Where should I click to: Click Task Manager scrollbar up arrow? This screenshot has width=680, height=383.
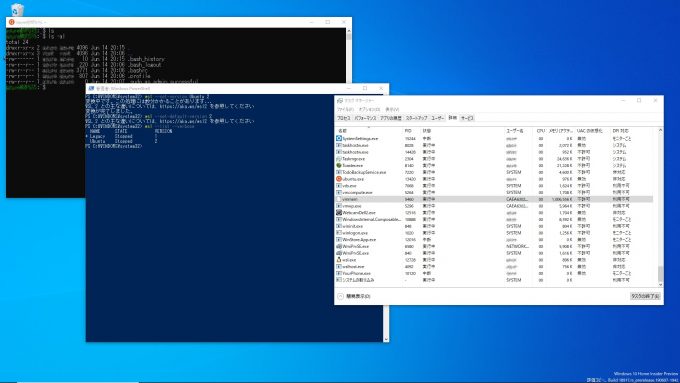pos(660,130)
